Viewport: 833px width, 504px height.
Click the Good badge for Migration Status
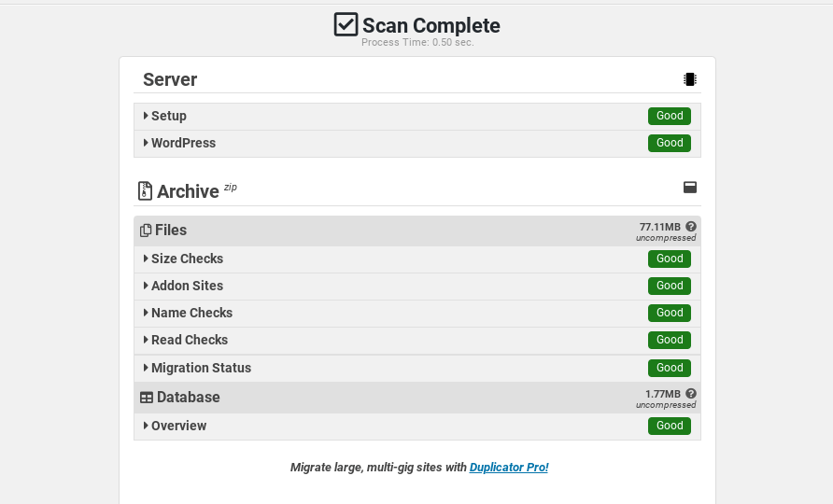point(670,368)
